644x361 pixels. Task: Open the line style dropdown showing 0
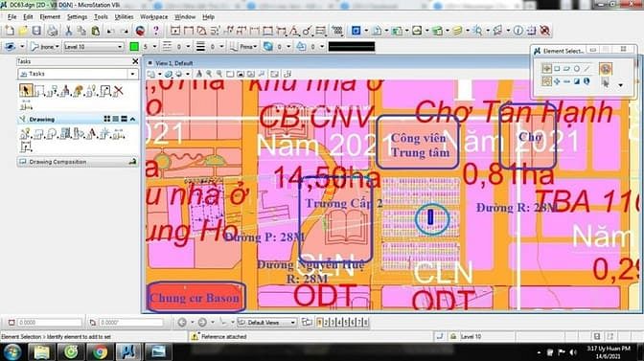188,47
